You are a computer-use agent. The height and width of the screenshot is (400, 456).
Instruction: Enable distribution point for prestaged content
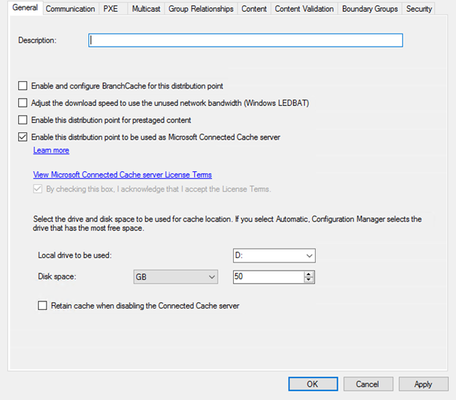pyautogui.click(x=23, y=120)
